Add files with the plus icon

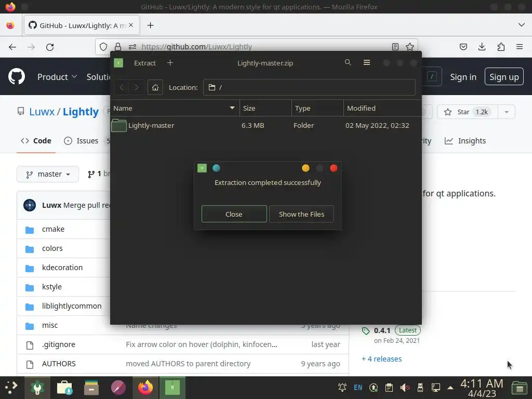[x=170, y=63]
